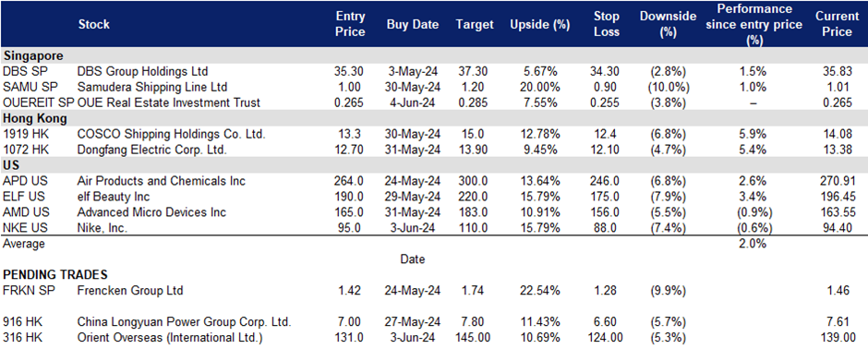
Task: Click Dongfang Electric target value 13.90
Action: click(474, 150)
